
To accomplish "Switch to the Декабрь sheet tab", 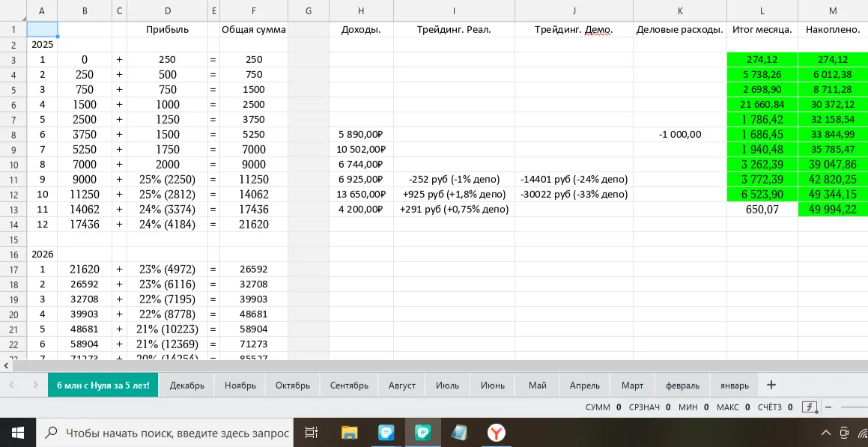I will coord(187,385).
